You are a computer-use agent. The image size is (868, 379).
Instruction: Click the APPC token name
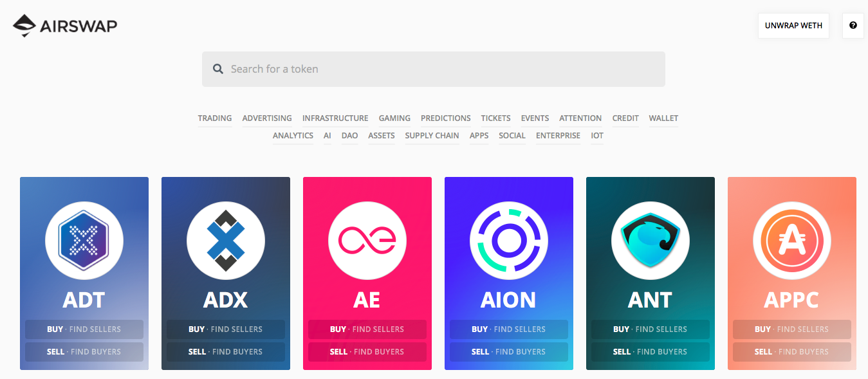click(791, 300)
